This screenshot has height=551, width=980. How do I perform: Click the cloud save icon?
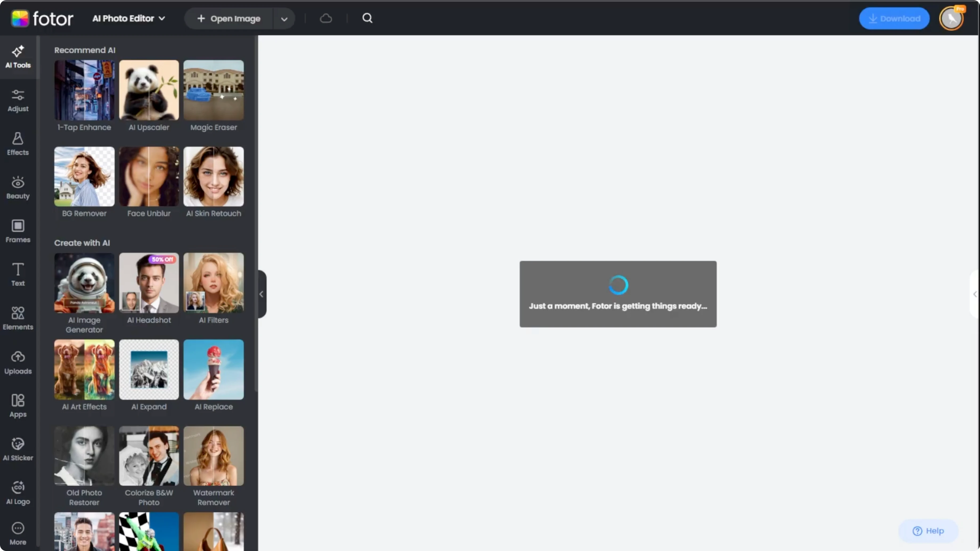326,18
